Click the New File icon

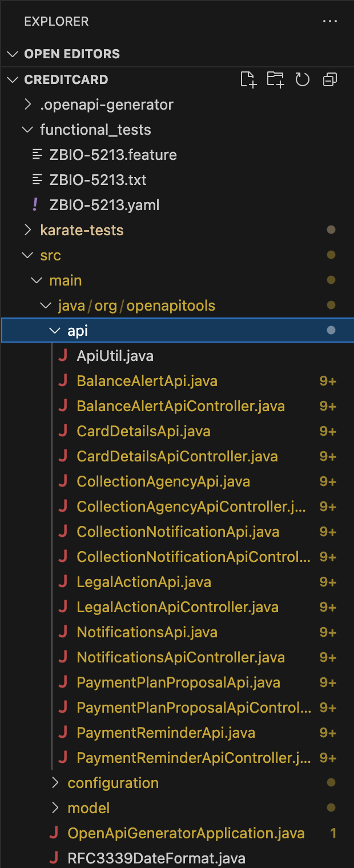(248, 79)
